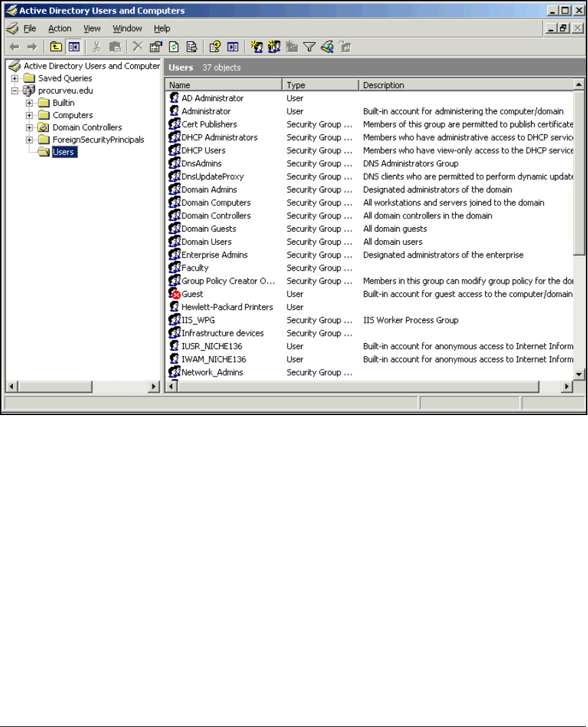
Task: Toggle Show/Hide Console Tree button
Action: pos(74,47)
